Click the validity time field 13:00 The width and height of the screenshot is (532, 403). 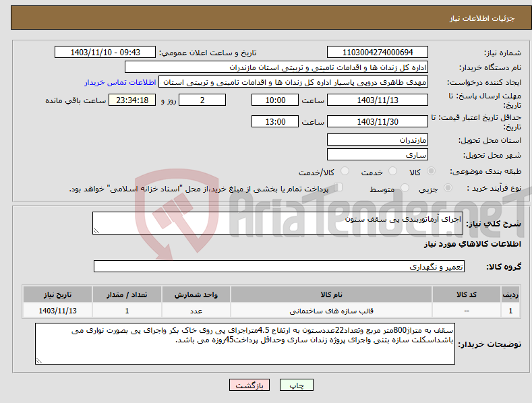275,121
